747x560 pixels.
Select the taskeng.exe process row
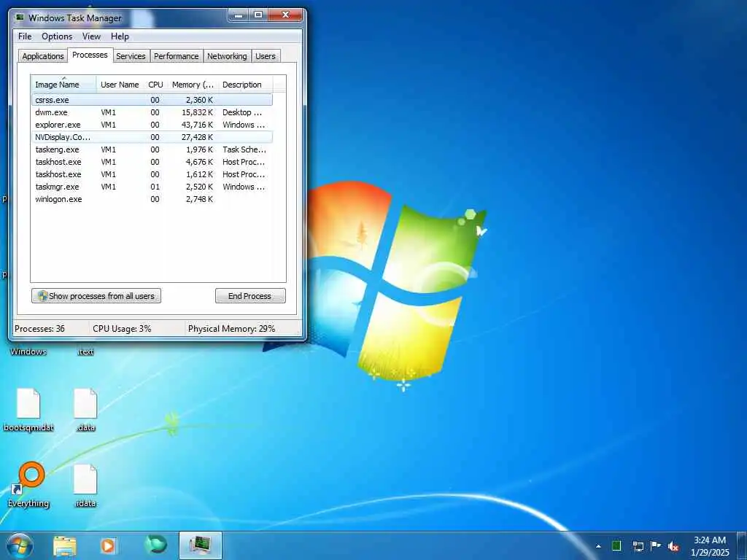152,149
